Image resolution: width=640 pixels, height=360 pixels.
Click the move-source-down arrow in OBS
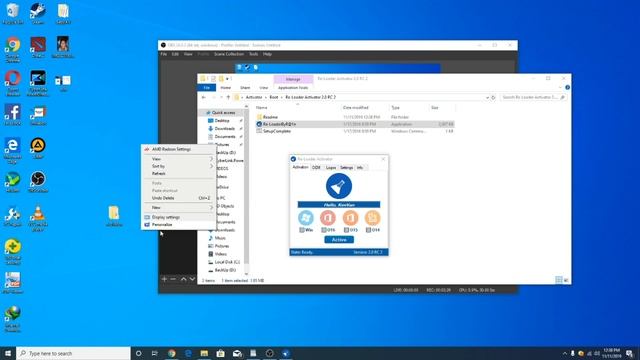pyautogui.click(x=192, y=279)
